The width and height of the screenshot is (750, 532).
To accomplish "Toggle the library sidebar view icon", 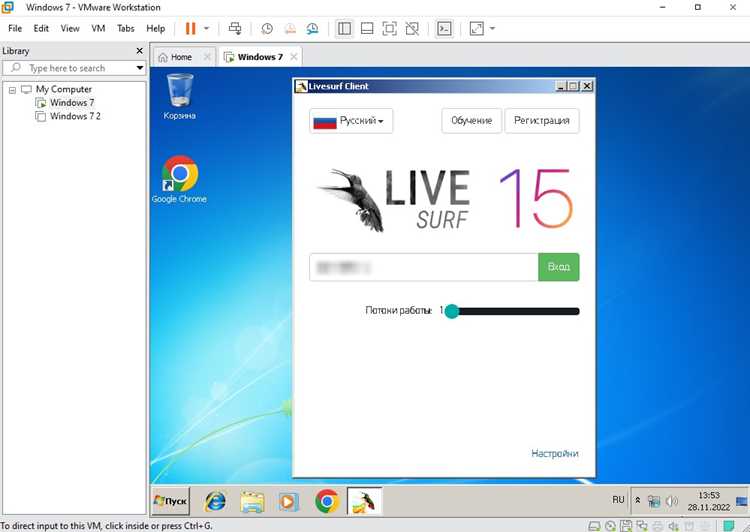I will click(344, 29).
